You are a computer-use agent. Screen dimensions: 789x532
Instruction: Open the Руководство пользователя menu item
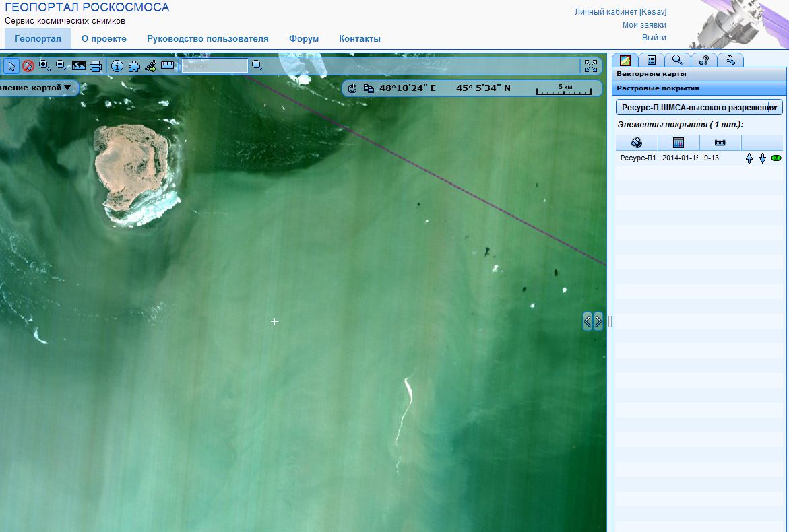[x=208, y=39]
